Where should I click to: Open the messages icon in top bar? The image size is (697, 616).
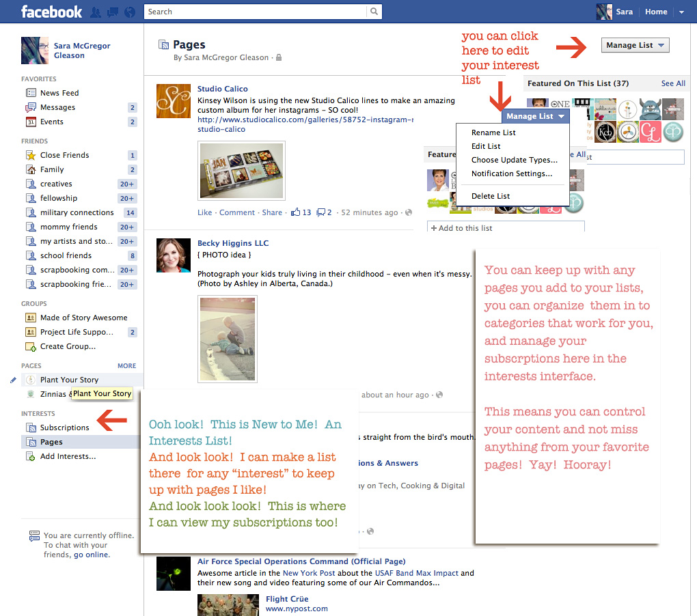point(111,12)
